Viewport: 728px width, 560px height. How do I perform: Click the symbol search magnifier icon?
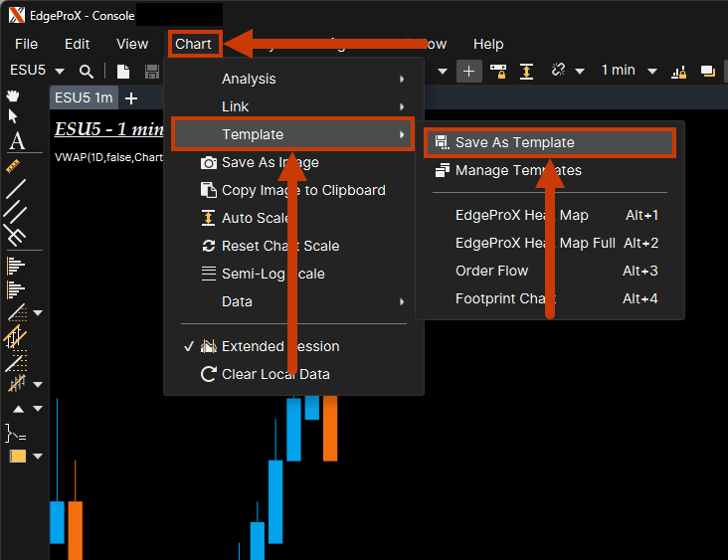tap(87, 71)
